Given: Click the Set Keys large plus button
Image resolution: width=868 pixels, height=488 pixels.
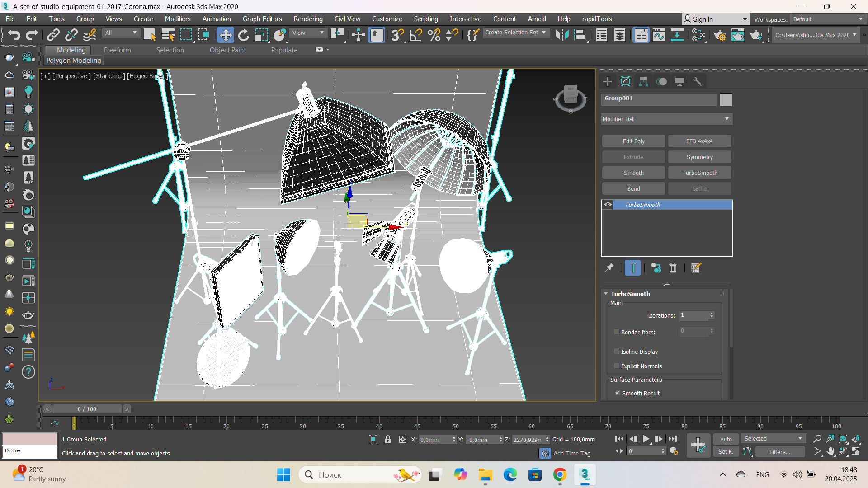Looking at the screenshot, I should 698,445.
